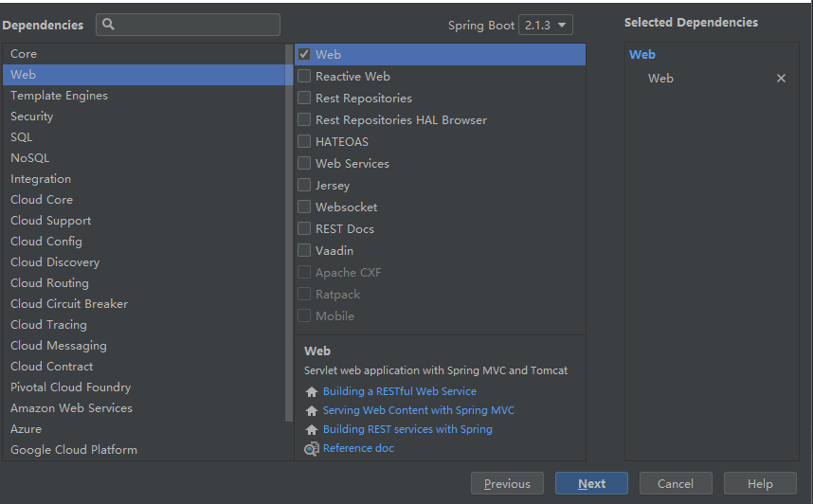This screenshot has height=504, width=813.
Task: Click the disabled Mobile checkbox
Action: click(304, 315)
